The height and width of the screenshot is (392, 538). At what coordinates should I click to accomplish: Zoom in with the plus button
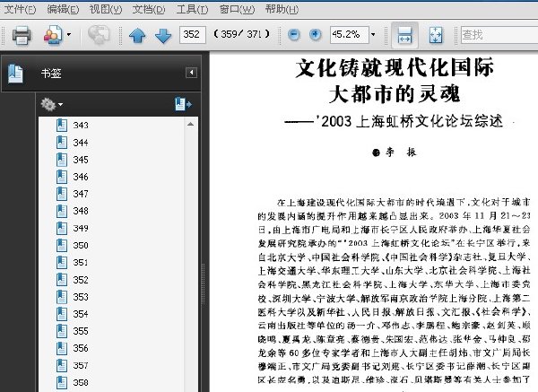click(x=315, y=35)
